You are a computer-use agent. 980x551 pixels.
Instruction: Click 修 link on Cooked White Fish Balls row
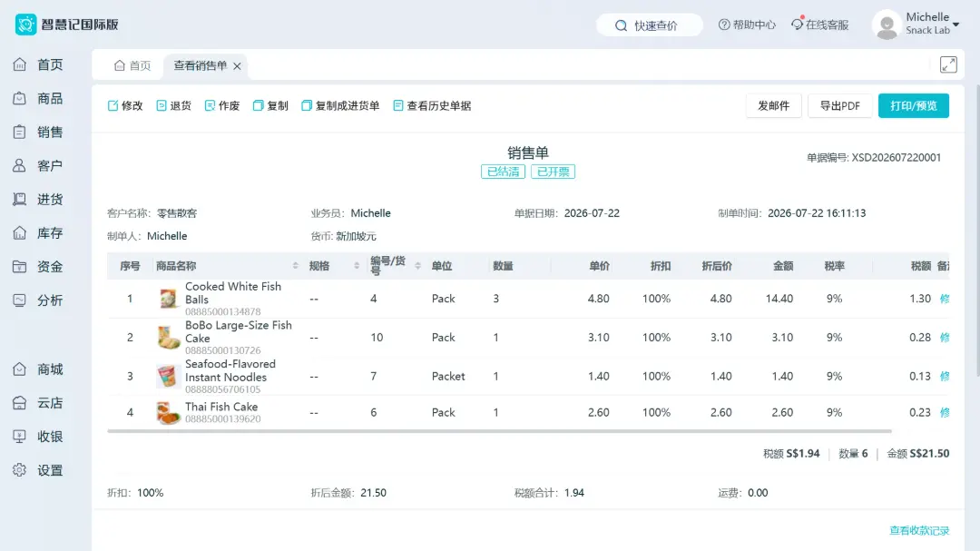coord(945,299)
